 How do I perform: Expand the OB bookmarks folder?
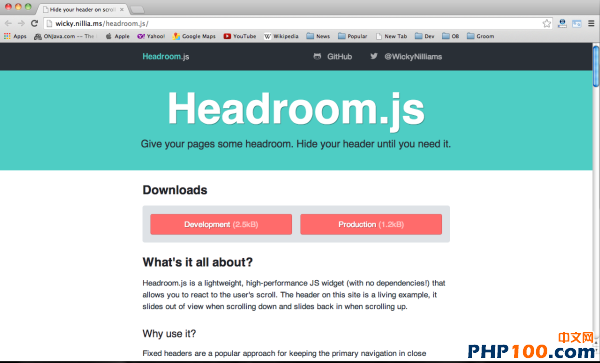tap(450, 36)
